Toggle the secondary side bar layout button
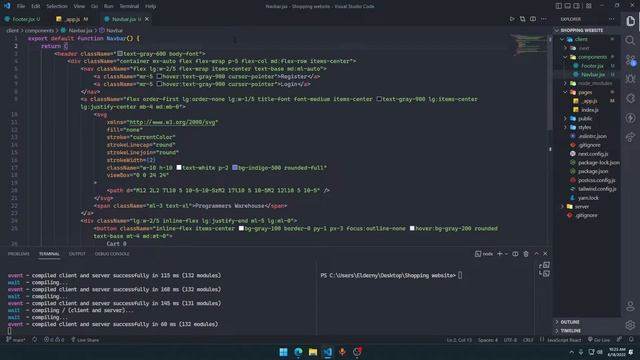Viewport: 640px width, 360px height. click(577, 6)
